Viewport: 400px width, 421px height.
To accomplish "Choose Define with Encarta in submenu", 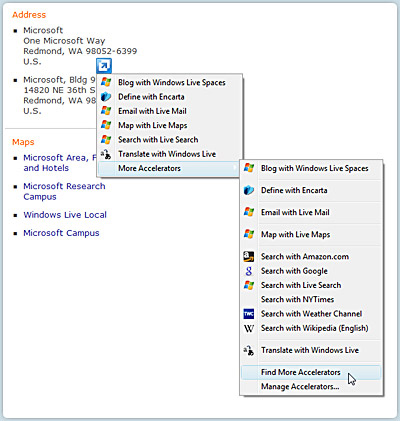I will [x=311, y=190].
